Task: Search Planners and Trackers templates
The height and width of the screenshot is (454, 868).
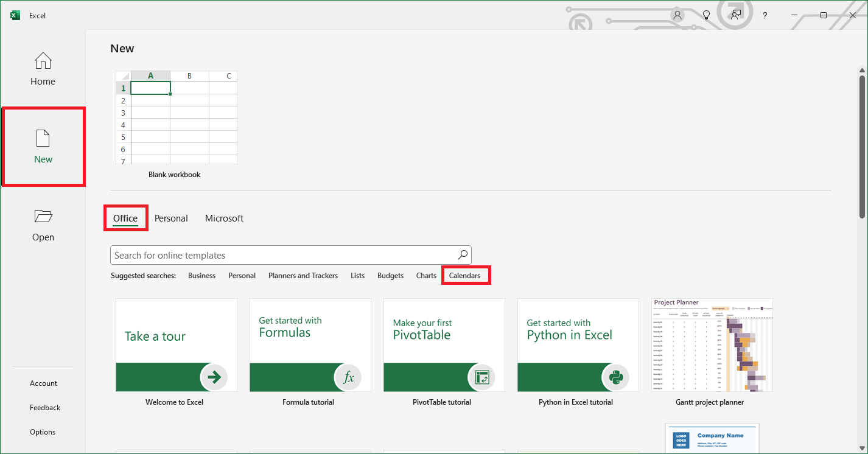Action: (x=303, y=276)
